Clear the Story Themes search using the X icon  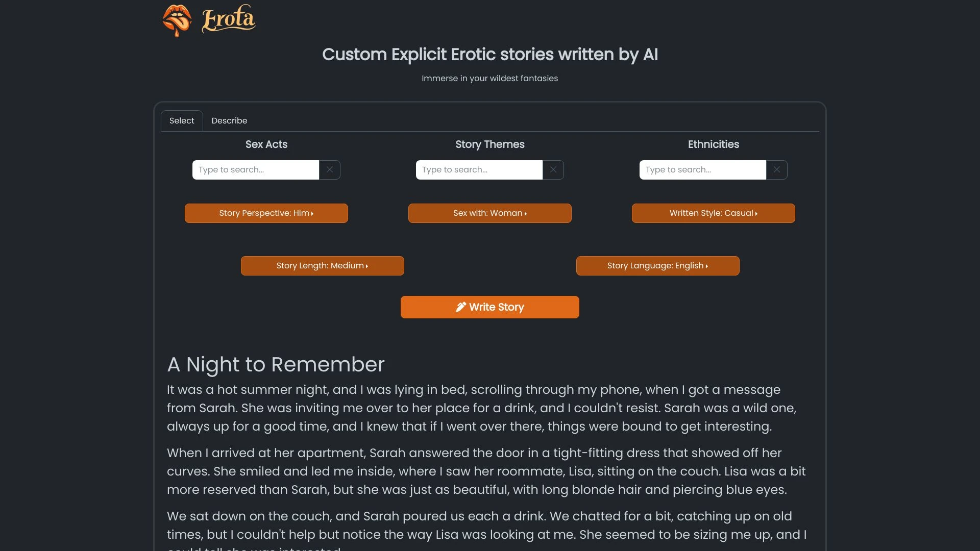coord(553,169)
